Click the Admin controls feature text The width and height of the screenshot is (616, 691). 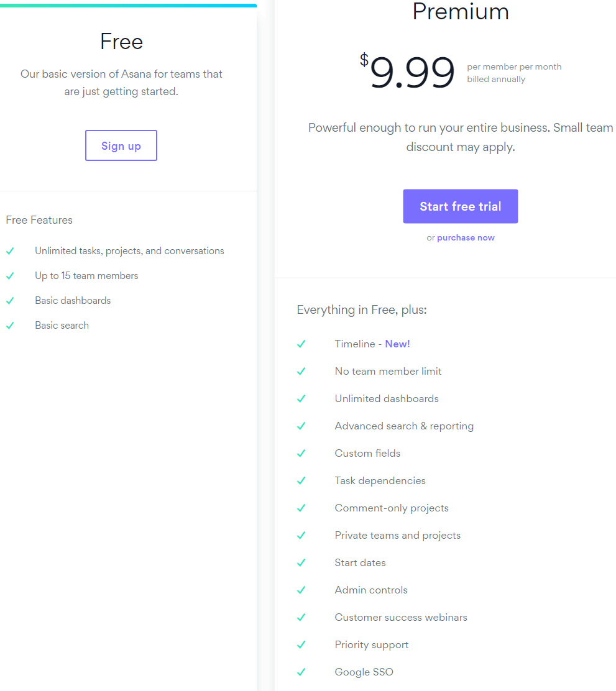pyautogui.click(x=371, y=590)
